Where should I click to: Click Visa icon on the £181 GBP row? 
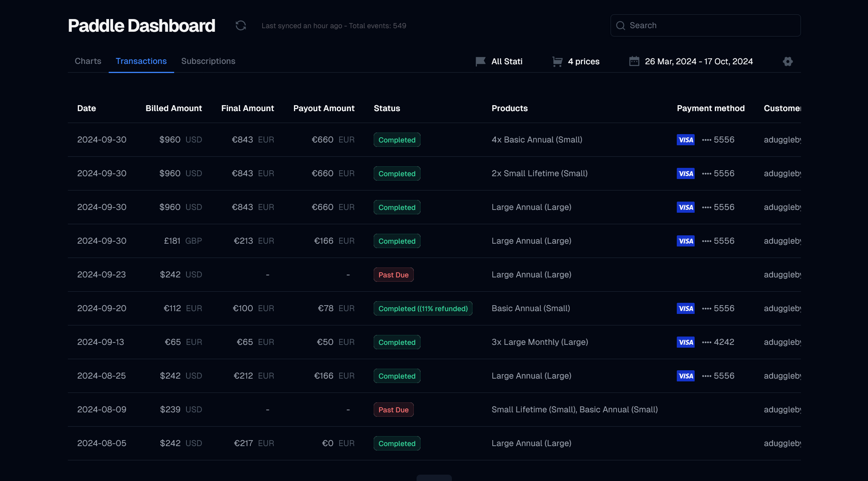point(686,241)
